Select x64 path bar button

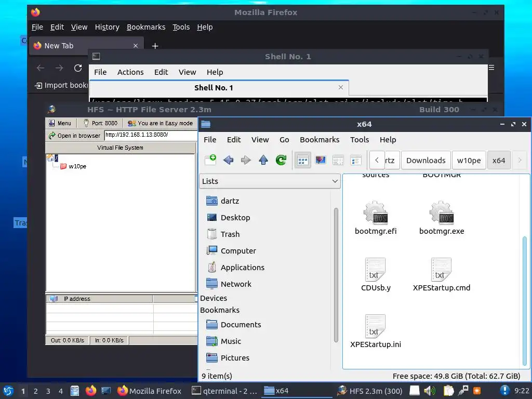[x=499, y=160]
